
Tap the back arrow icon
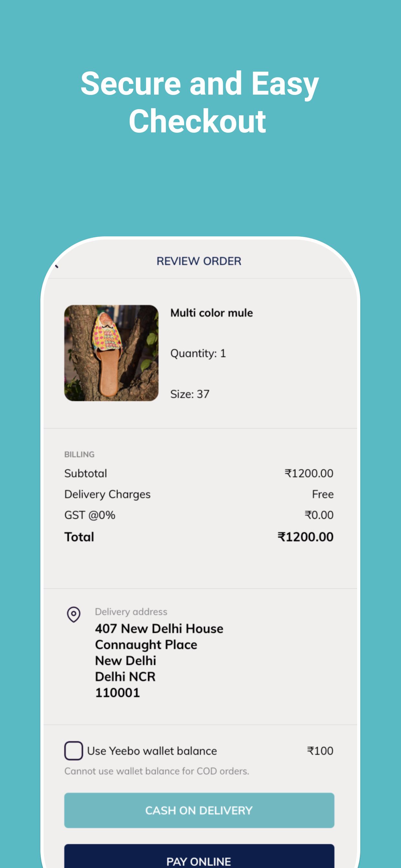pos(57,266)
